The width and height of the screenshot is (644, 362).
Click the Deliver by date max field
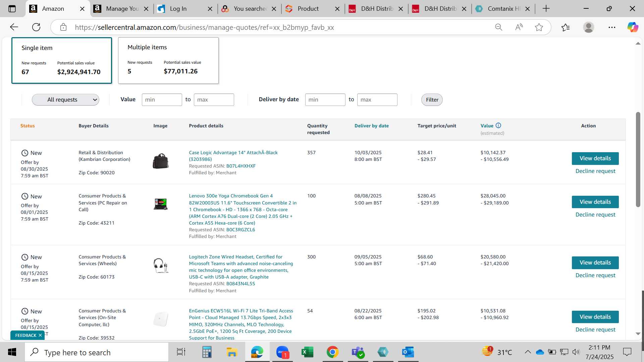pyautogui.click(x=377, y=100)
